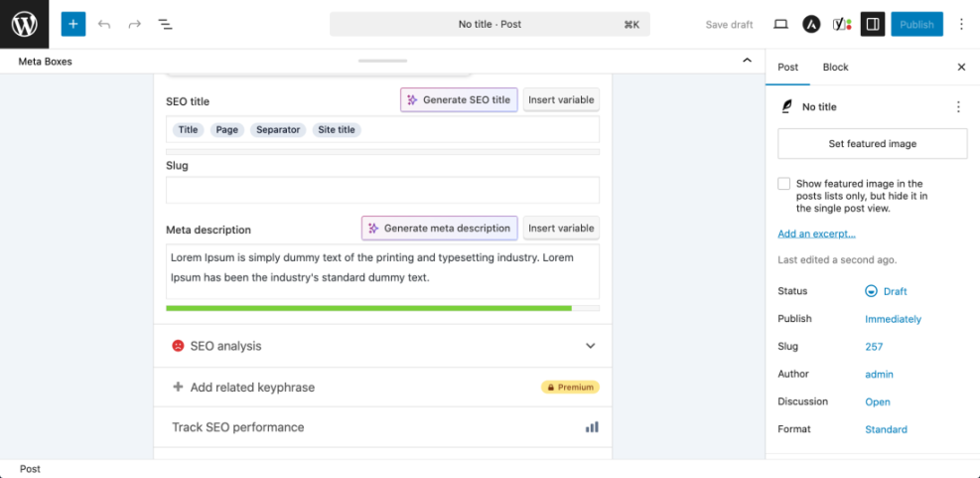
Task: Undo the last change
Action: tap(104, 25)
